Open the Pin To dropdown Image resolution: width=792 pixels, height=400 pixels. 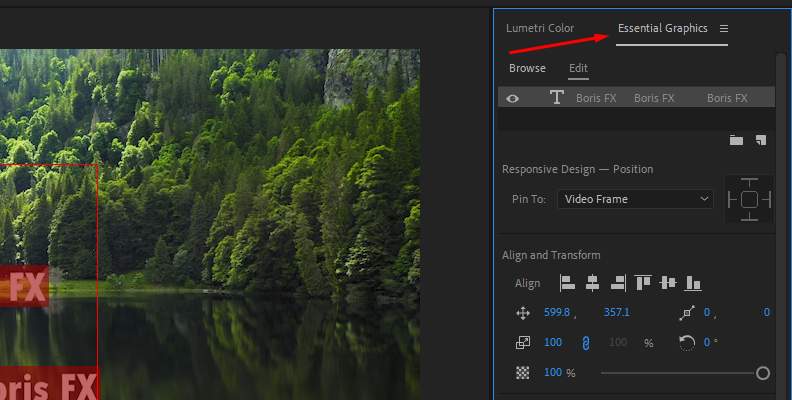[x=634, y=199]
